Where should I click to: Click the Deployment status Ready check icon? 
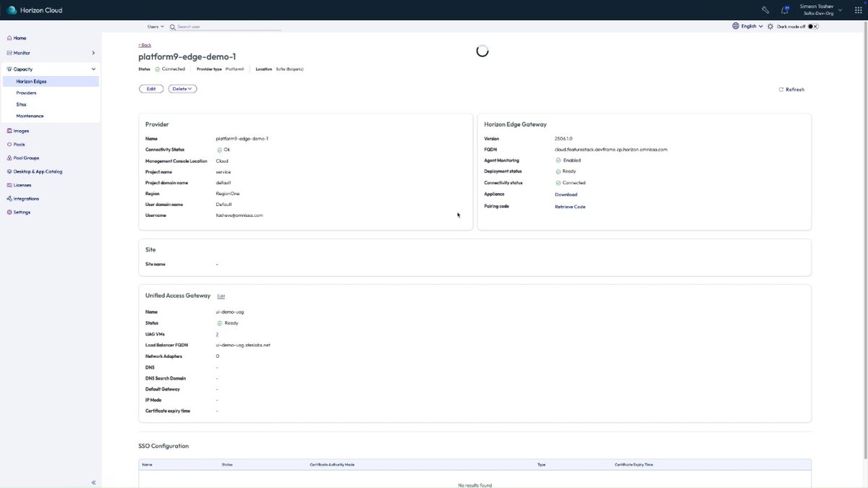click(558, 171)
